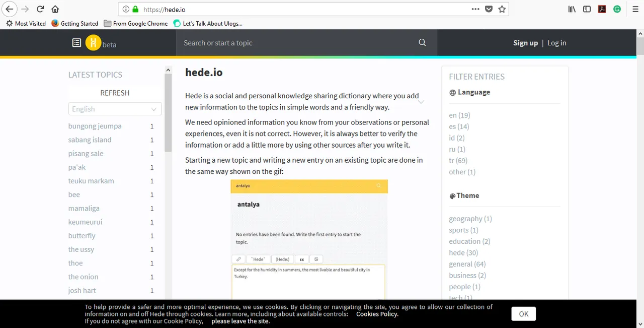Open From Google Chrome bookmarks folder

coord(136,23)
